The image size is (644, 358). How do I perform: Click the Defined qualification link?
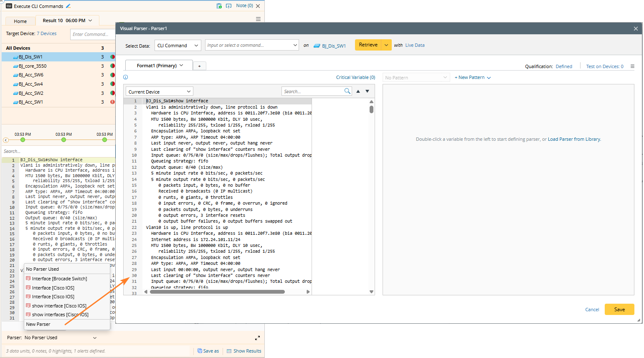[564, 66]
